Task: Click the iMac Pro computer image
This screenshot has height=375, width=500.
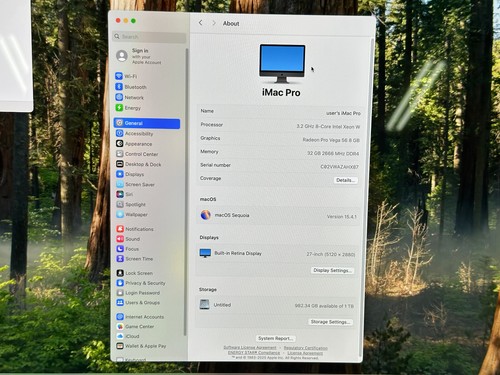Action: (282, 64)
